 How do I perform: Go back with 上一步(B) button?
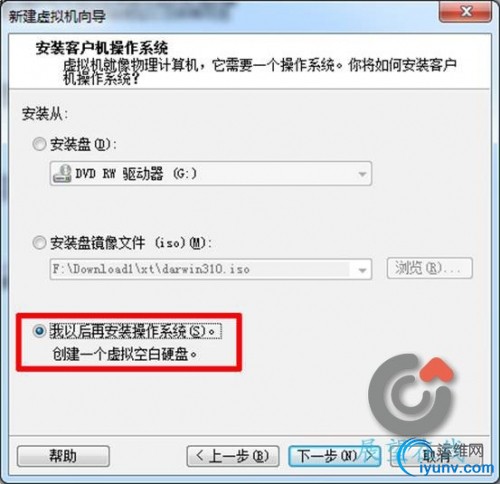(x=233, y=456)
